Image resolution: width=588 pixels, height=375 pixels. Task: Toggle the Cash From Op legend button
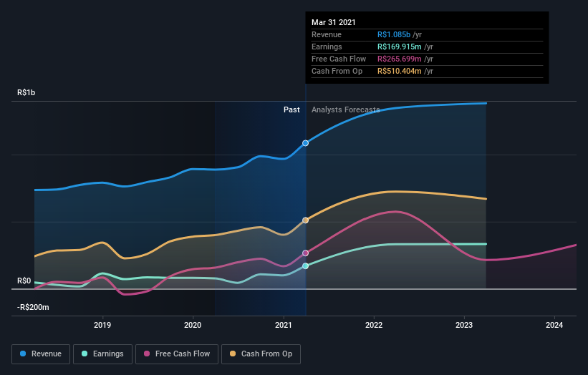(261, 354)
